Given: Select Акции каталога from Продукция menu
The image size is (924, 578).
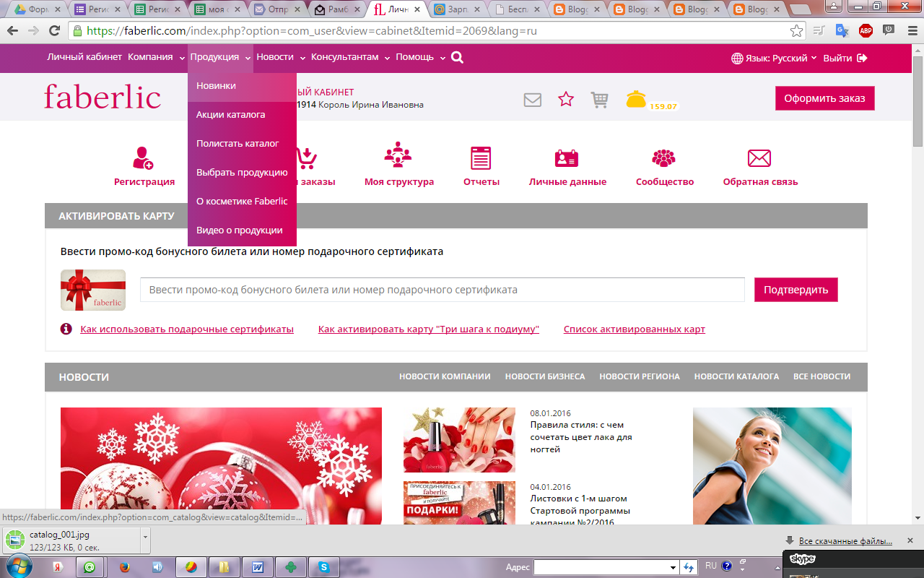Looking at the screenshot, I should pos(231,114).
